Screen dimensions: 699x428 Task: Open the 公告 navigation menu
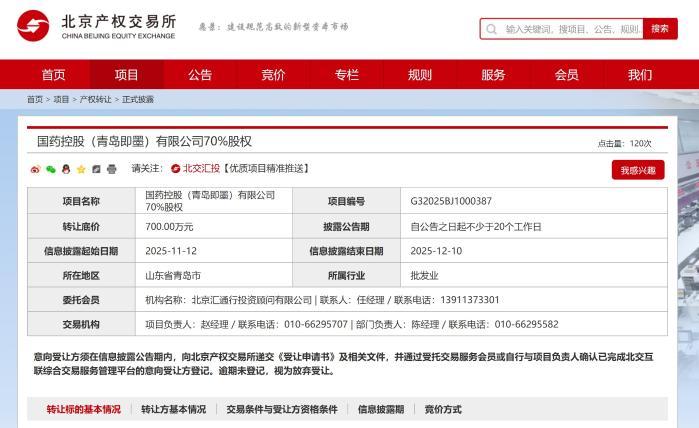tap(200, 75)
